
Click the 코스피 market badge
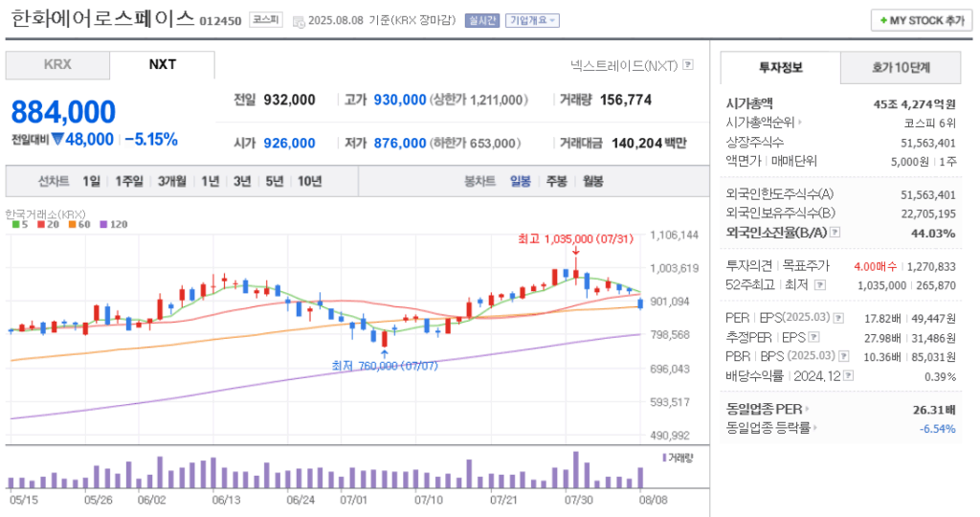(266, 20)
